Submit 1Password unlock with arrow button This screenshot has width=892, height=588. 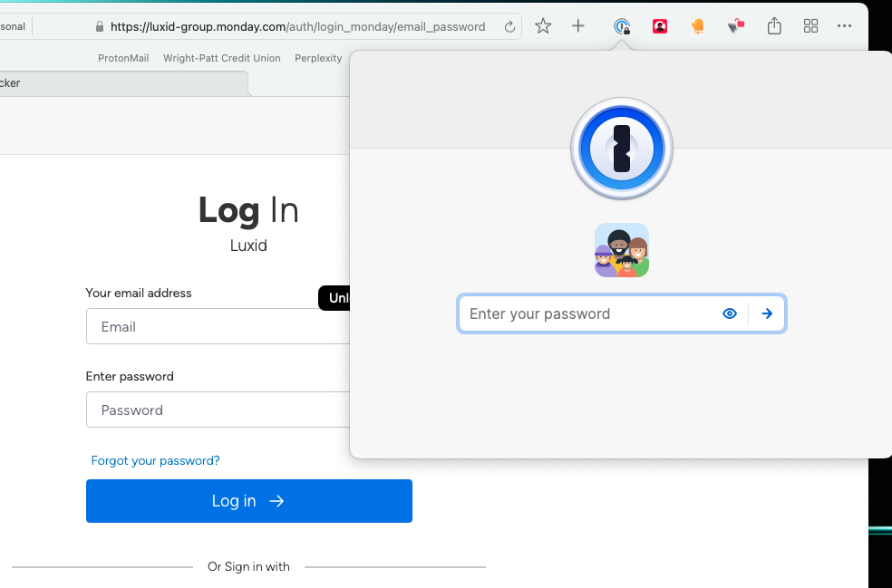767,313
